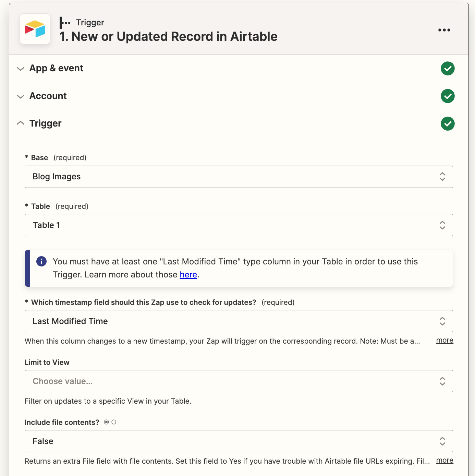Open the Table dropdown showing Table 1
Viewport: 475px width, 476px height.
239,225
